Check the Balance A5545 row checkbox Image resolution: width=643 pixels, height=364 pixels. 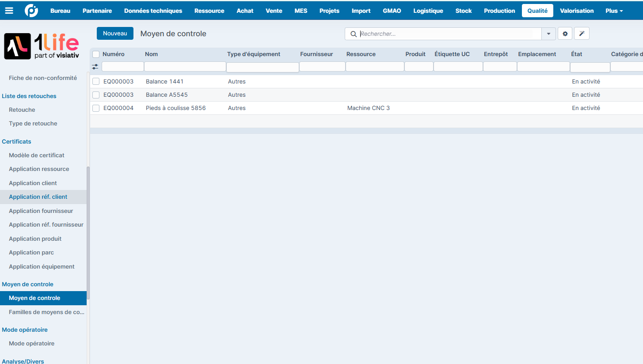coord(96,95)
